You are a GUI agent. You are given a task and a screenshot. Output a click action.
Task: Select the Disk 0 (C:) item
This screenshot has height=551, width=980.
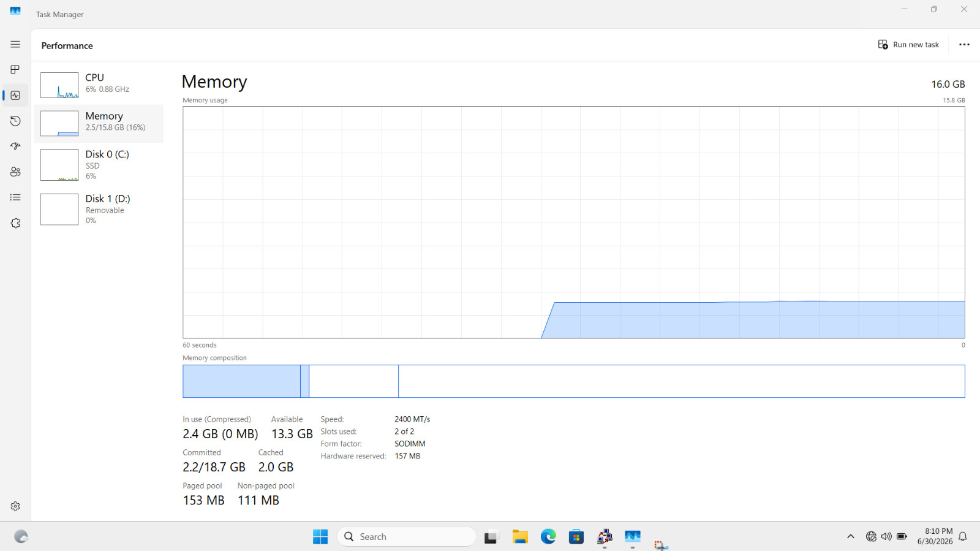point(99,165)
